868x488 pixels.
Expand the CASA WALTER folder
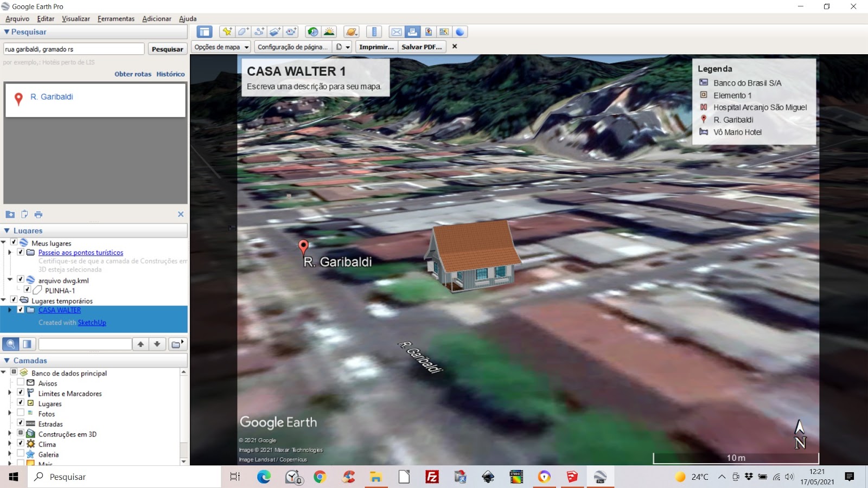tap(10, 310)
